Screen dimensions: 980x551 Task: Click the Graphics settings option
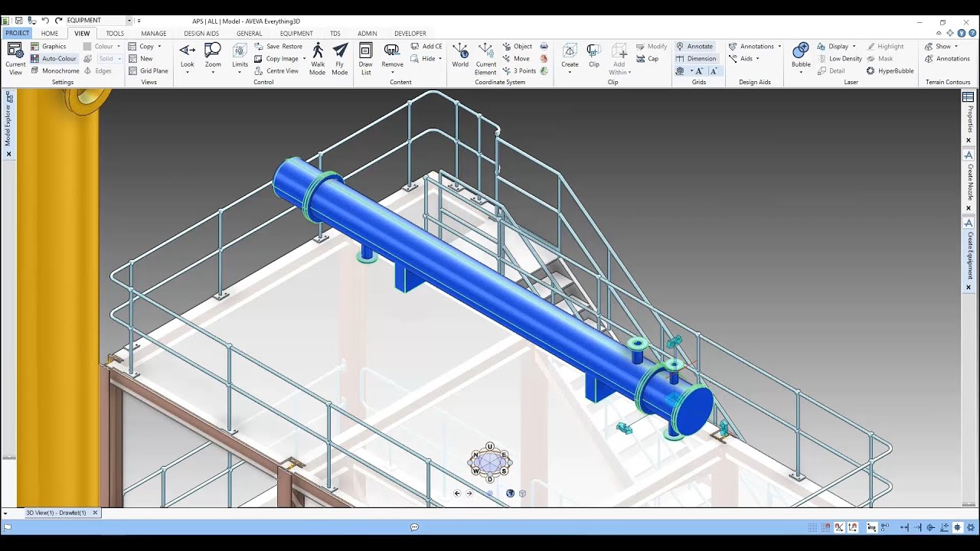pyautogui.click(x=48, y=47)
